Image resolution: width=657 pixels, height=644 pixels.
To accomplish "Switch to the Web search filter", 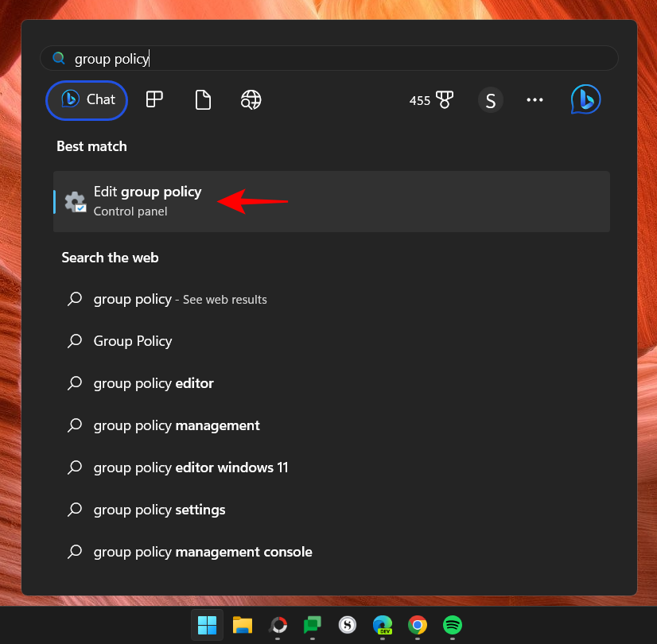I will click(251, 99).
